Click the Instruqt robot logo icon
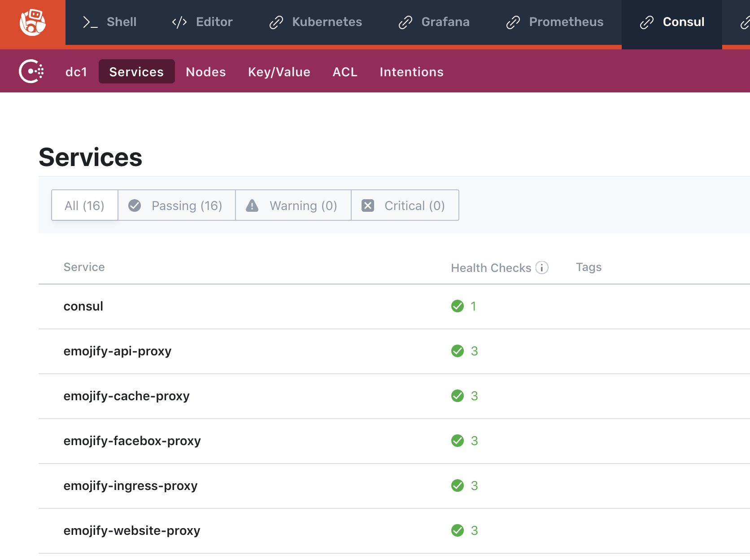 coord(33,22)
